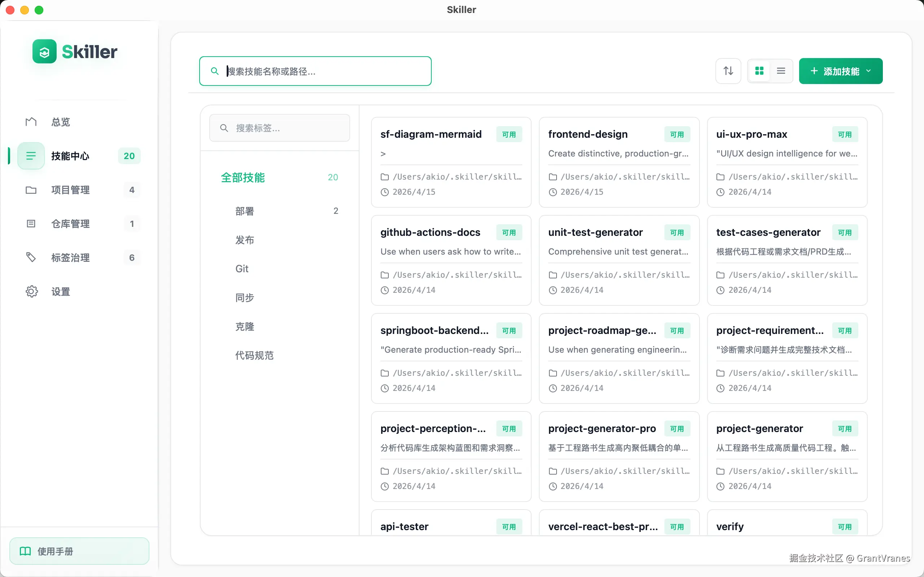Switch to list view layout
Screen dimensions: 924x577
tap(781, 71)
